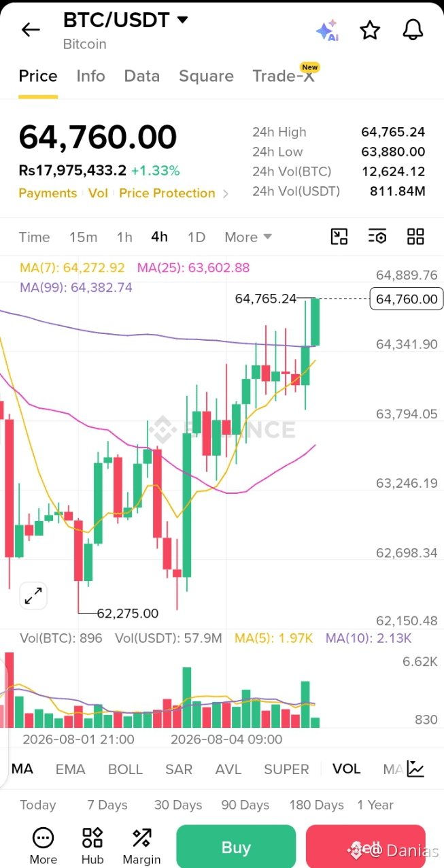
Task: Select the 1D timeframe
Action: (x=197, y=237)
